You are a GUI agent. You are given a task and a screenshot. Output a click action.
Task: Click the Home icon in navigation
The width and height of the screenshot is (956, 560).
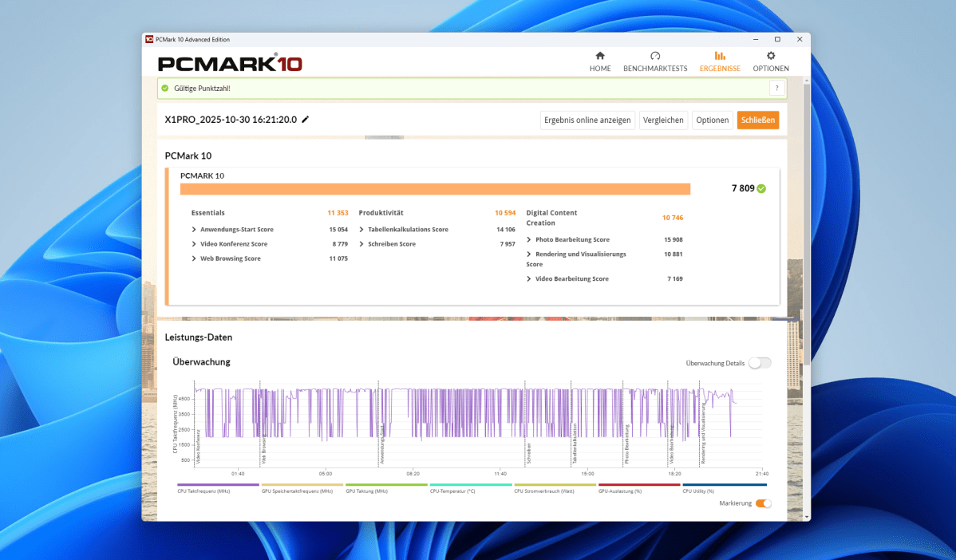pyautogui.click(x=600, y=57)
